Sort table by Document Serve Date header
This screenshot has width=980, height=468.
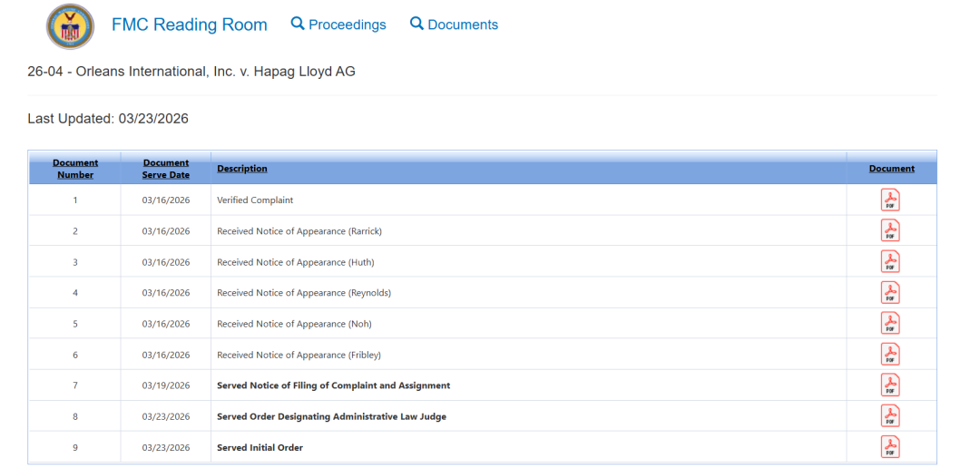[x=166, y=169]
